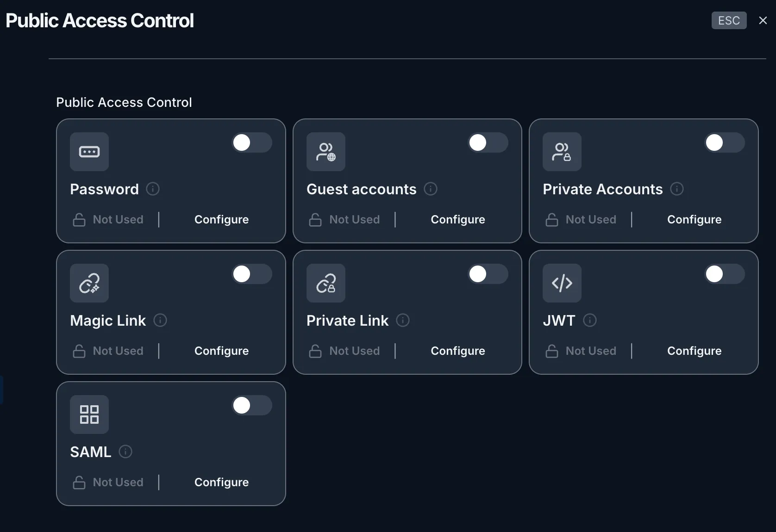Image resolution: width=776 pixels, height=532 pixels.
Task: Click the Private Link locked-chain icon
Action: [326, 283]
